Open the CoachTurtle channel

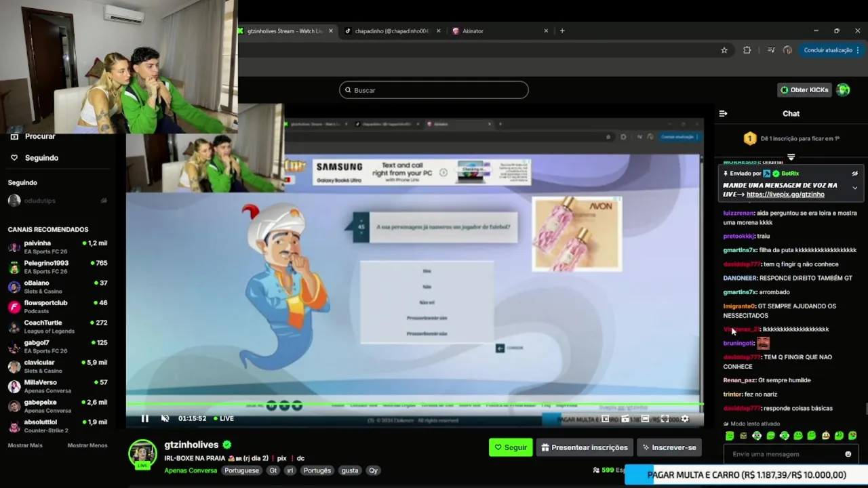[x=58, y=327]
